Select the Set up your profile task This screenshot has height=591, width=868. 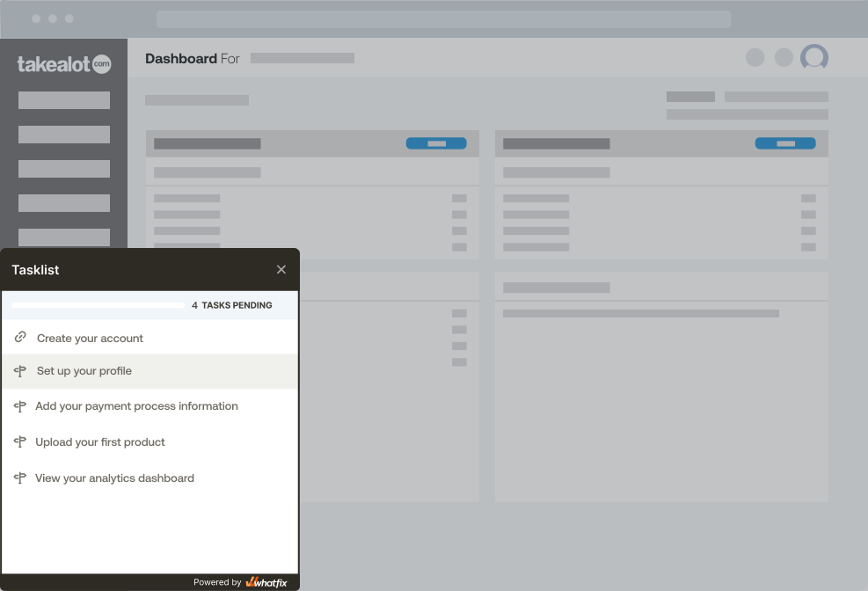(x=150, y=371)
